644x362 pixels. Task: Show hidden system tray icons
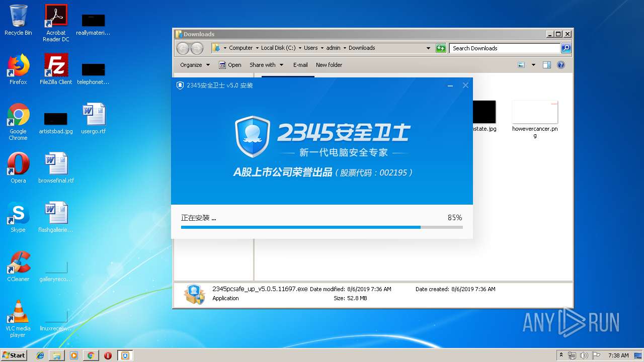(561, 355)
